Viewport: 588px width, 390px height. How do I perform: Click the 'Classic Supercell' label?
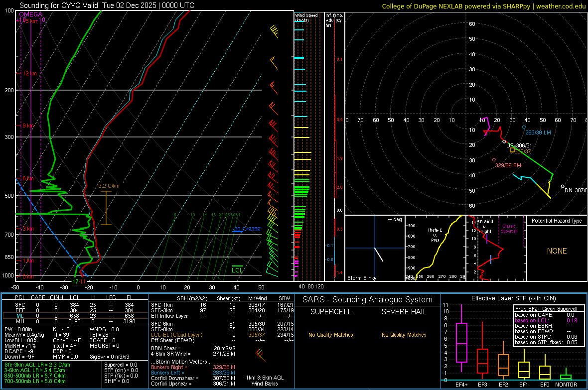(x=509, y=229)
